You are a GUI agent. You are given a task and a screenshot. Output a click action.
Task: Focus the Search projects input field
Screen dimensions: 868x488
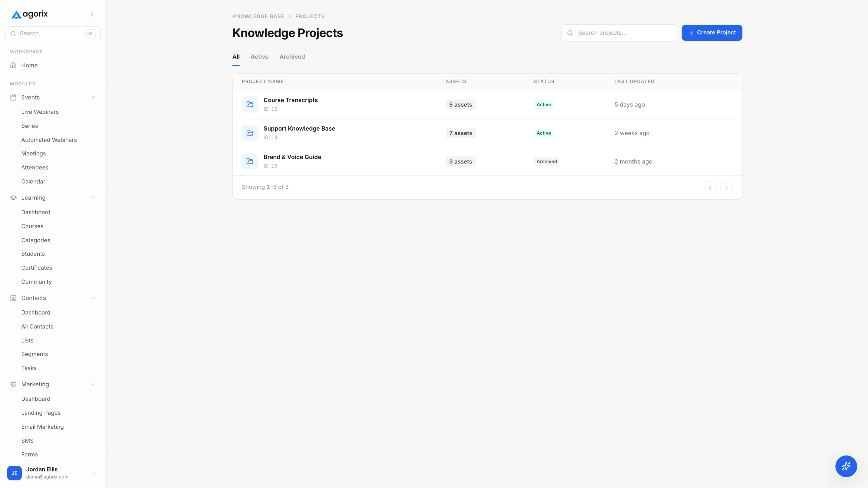(x=619, y=33)
